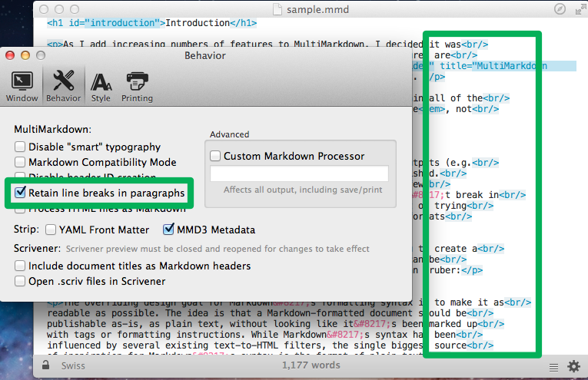Click the gear settings icon in status bar
This screenshot has height=380, width=588.
point(573,366)
